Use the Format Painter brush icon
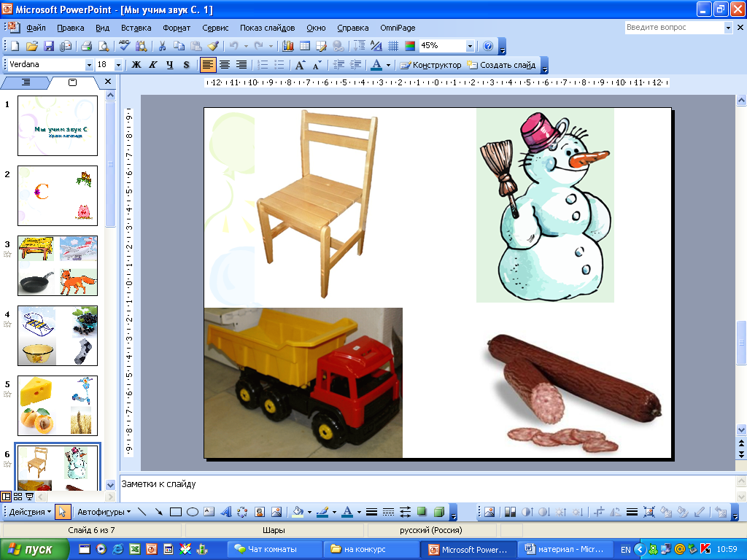This screenshot has width=747, height=560. coord(213,46)
